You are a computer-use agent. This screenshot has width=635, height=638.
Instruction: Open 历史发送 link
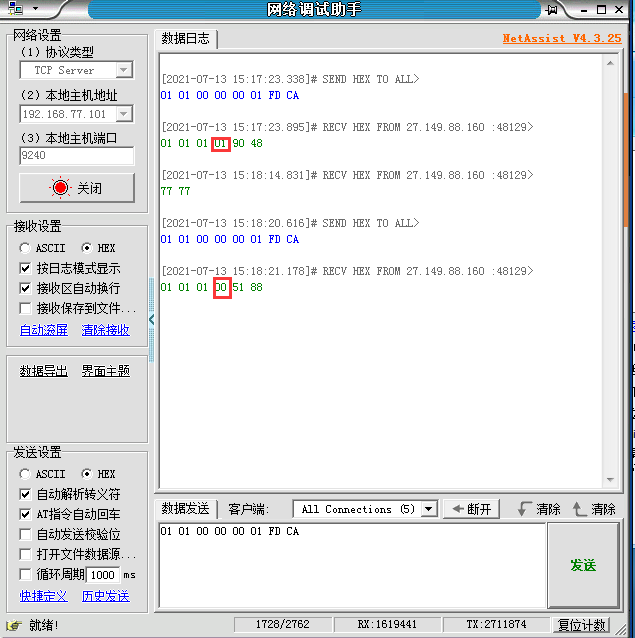click(x=106, y=596)
